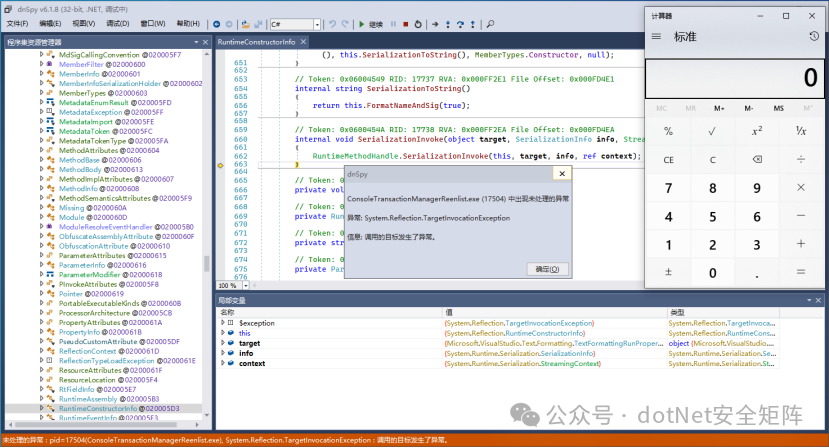Click the redo arrow in dnSpy toolbar
This screenshot has width=829, height=448.
point(345,24)
